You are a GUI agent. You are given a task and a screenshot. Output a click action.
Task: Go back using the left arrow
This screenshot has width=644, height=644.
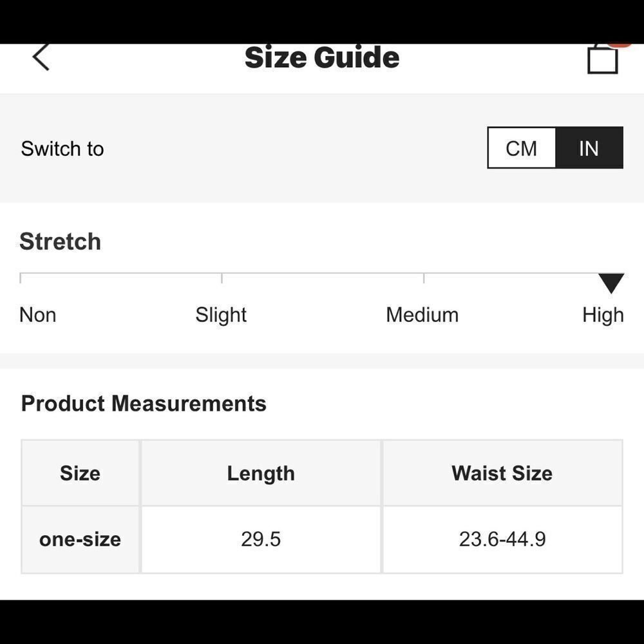point(41,57)
